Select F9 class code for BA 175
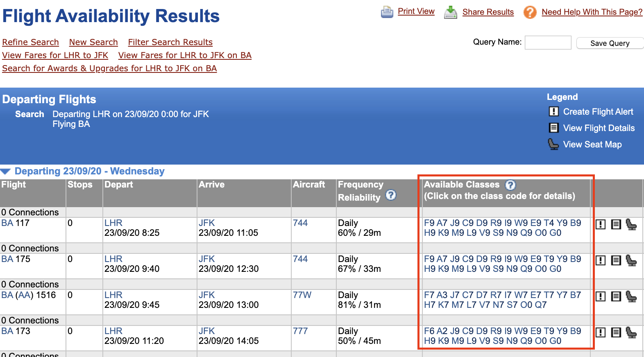This screenshot has height=357, width=644. (429, 259)
